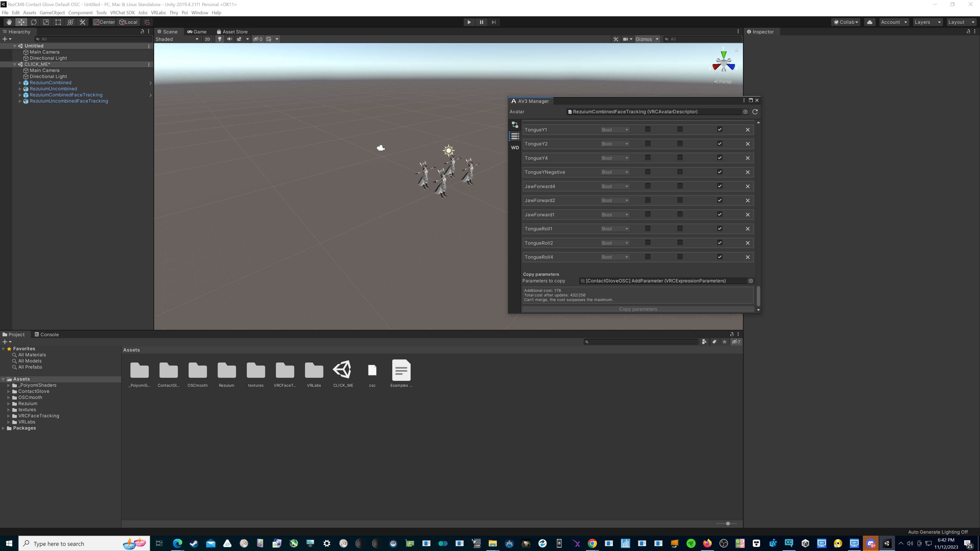Select the Transform tool
The image size is (980, 551).
point(70,22)
